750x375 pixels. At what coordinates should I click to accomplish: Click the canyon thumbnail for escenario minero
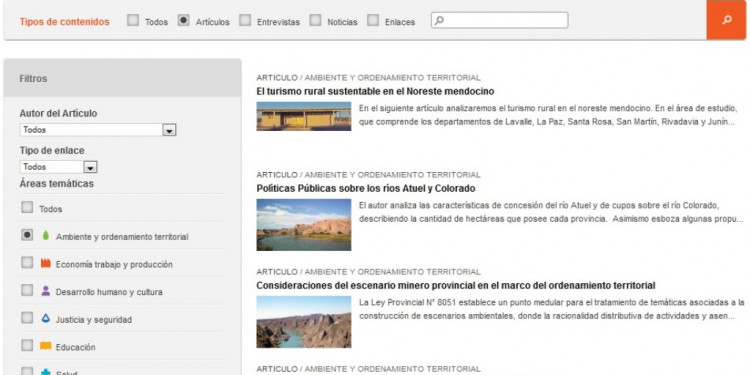tap(304, 322)
